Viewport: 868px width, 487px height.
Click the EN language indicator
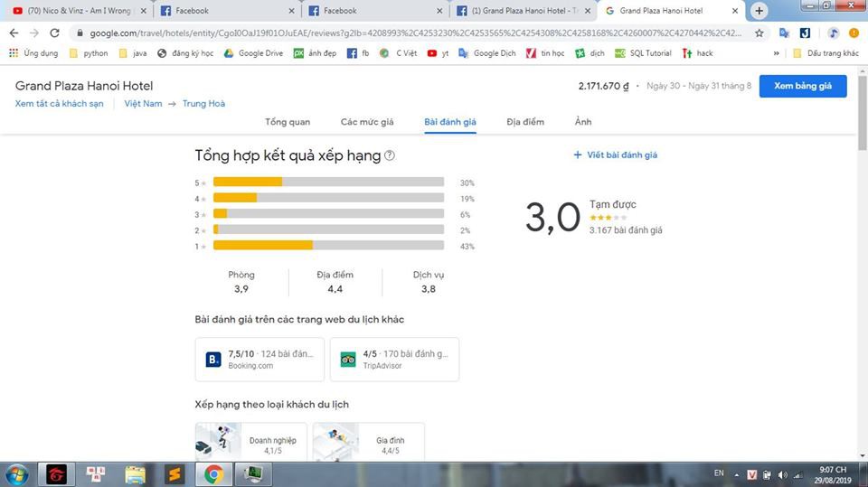coord(719,473)
